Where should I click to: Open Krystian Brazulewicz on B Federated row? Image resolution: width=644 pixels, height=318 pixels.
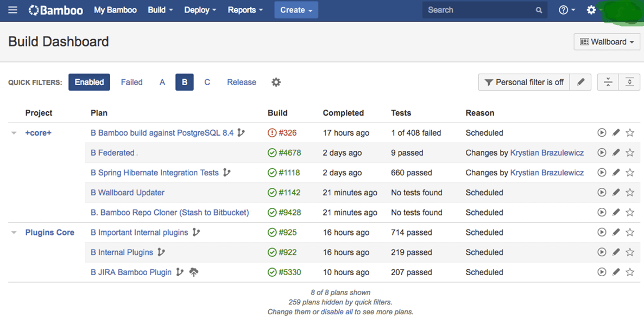(x=547, y=152)
